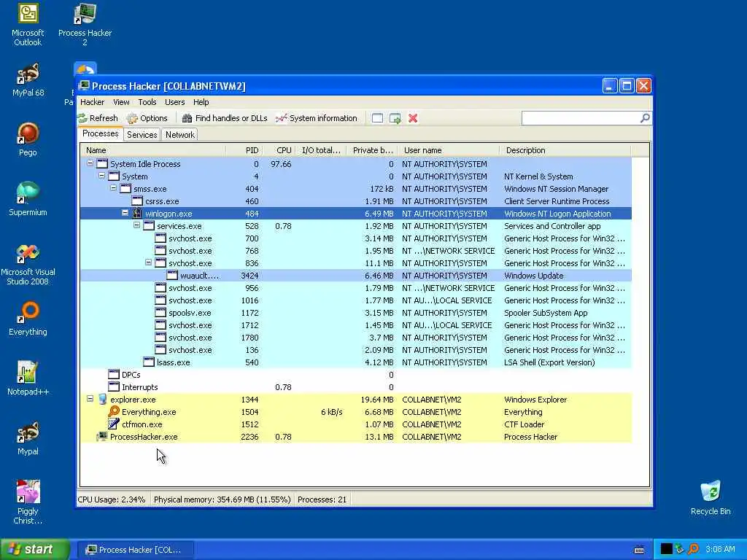Click the find window toolbar icon

[377, 118]
